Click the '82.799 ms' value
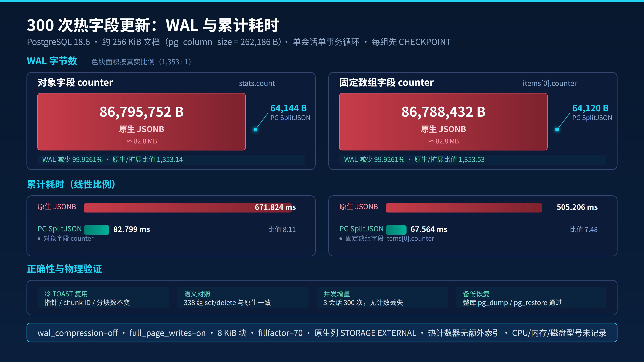 (x=131, y=229)
